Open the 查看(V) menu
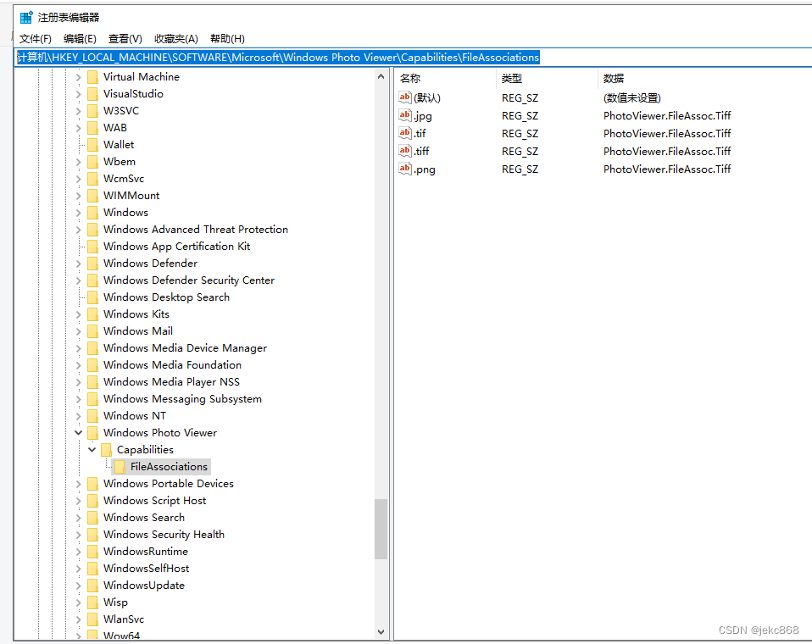 [125, 39]
